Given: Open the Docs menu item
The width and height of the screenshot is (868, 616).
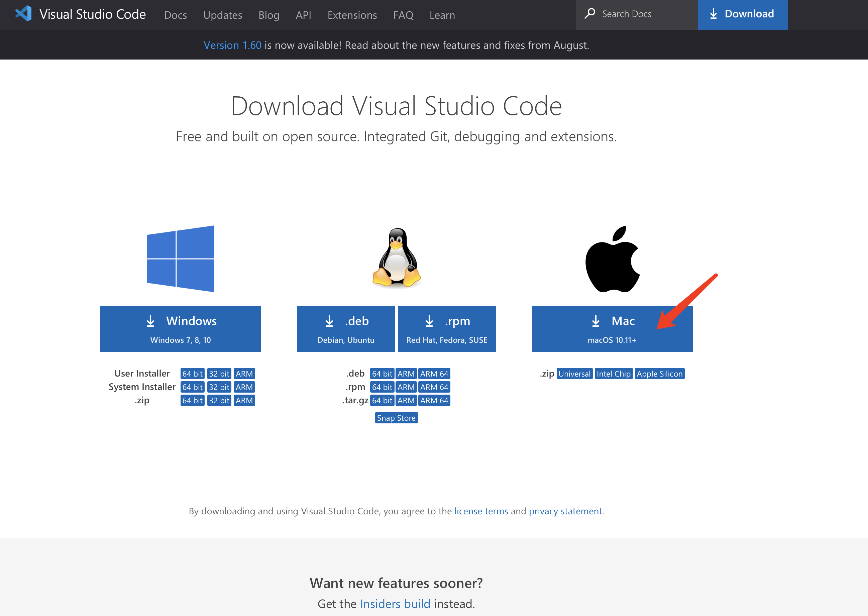Looking at the screenshot, I should click(175, 15).
